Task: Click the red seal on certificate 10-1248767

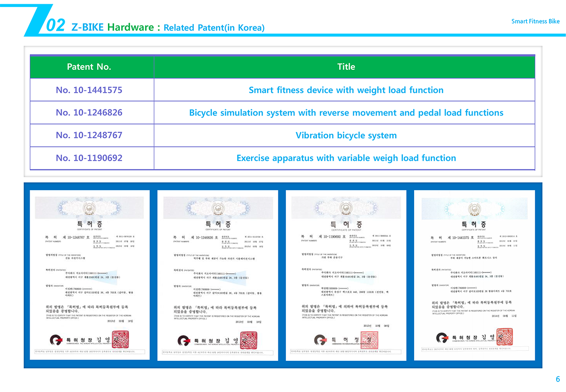Action: click(126, 339)
